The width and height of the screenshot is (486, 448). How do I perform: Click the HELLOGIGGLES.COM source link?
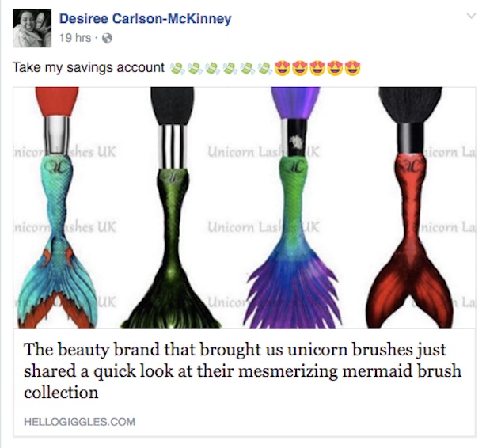(x=80, y=422)
